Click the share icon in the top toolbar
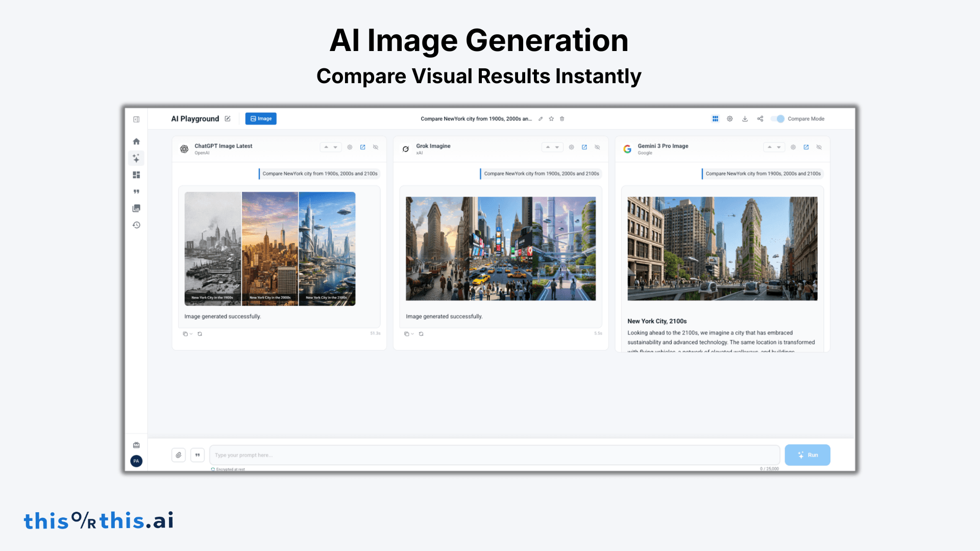The image size is (980, 551). [760, 118]
